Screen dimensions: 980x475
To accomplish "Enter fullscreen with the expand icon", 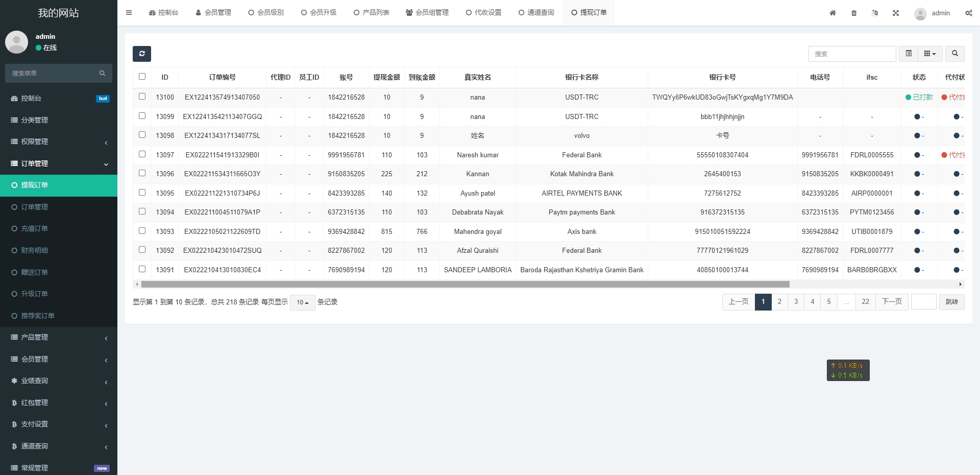I will point(896,13).
